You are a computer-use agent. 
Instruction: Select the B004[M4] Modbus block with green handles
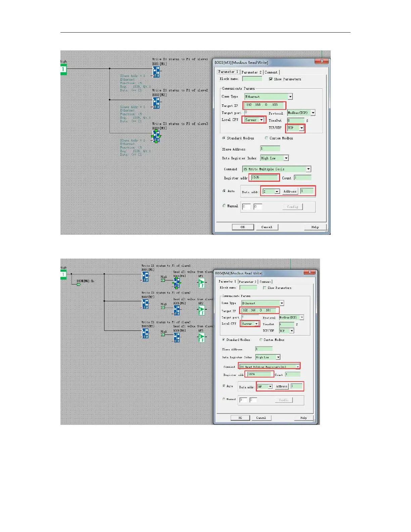(177, 283)
